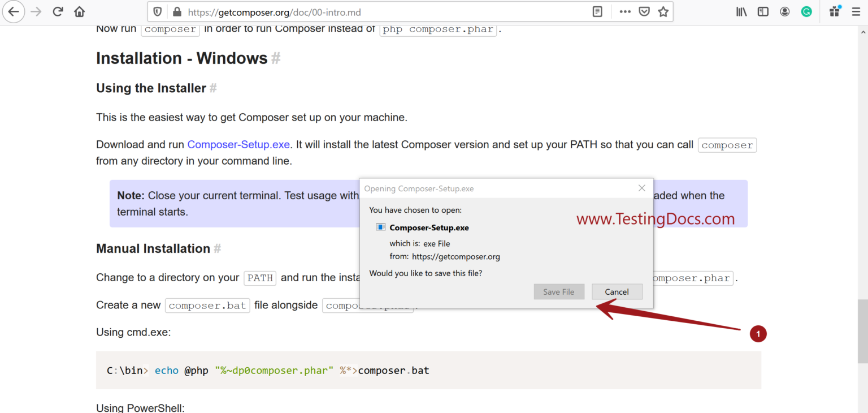Toggle the browser sidebar view
This screenshot has width=868, height=413.
[763, 11]
